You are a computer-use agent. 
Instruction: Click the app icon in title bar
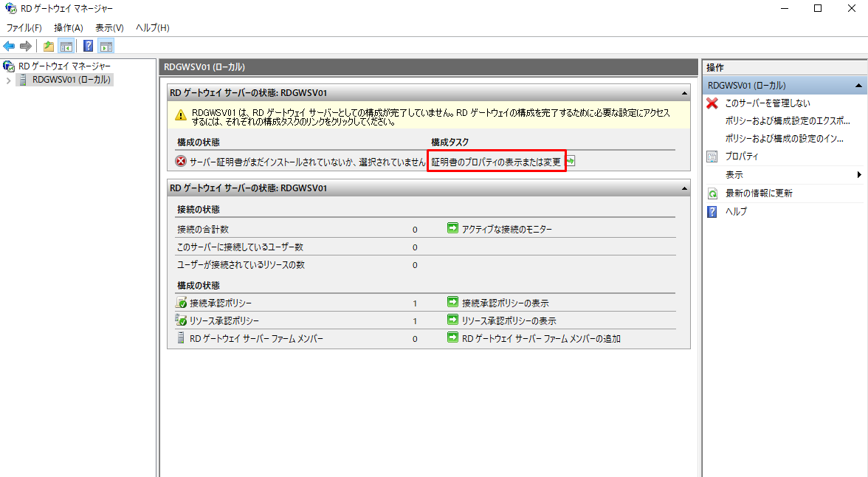[10, 9]
